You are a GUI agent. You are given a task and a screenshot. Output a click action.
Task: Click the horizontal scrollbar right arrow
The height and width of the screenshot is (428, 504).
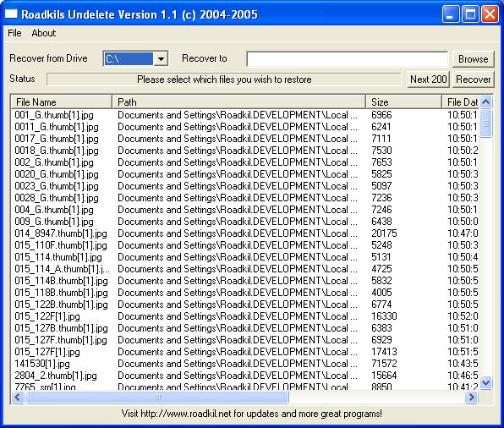472,398
